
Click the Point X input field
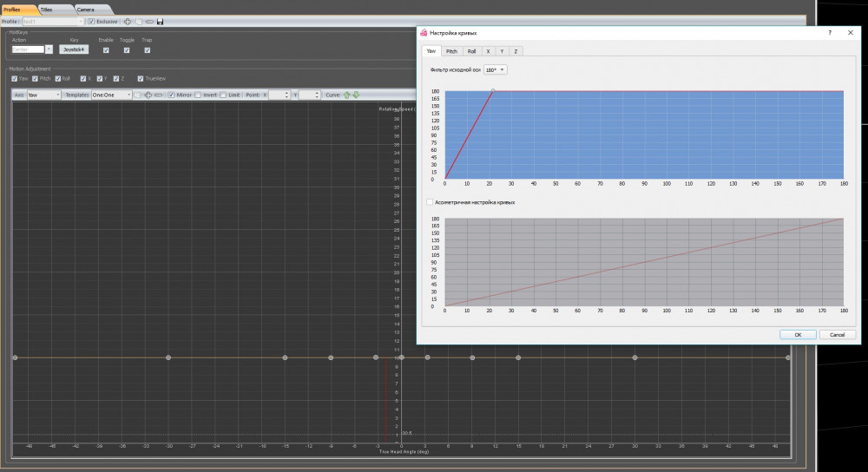tap(279, 95)
